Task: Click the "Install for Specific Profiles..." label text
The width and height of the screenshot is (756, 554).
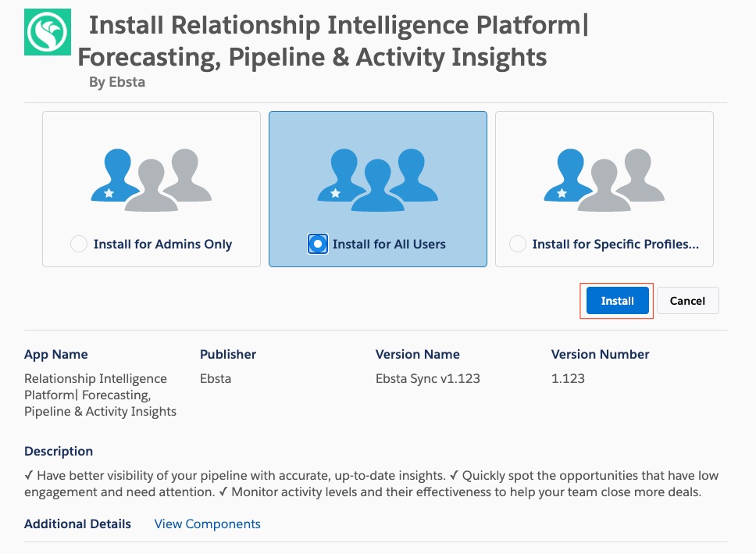Action: coord(615,244)
